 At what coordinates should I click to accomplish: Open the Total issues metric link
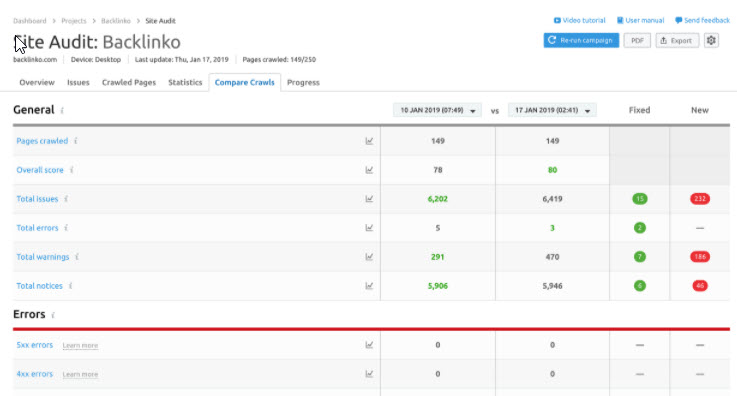pyautogui.click(x=37, y=199)
